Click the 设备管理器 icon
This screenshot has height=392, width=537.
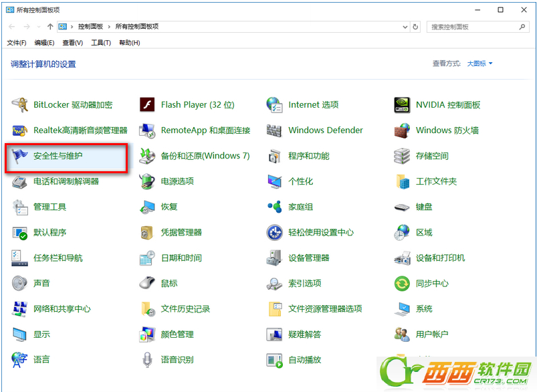(275, 258)
